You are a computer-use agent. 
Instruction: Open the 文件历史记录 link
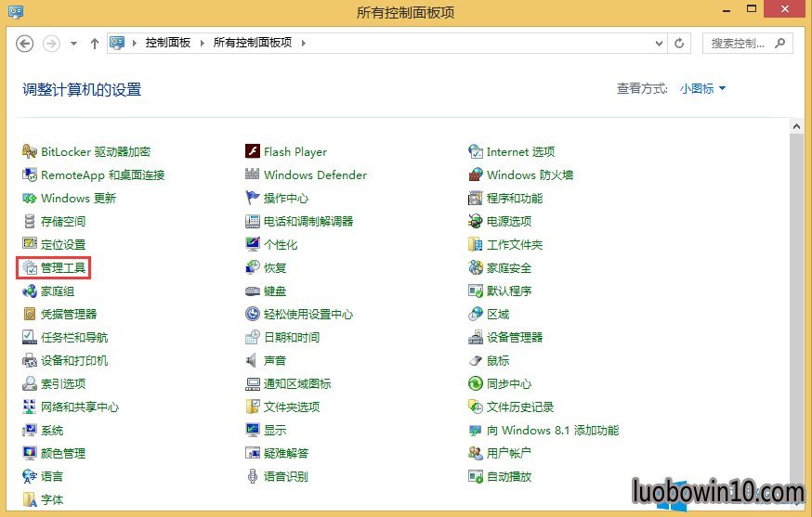tap(520, 407)
